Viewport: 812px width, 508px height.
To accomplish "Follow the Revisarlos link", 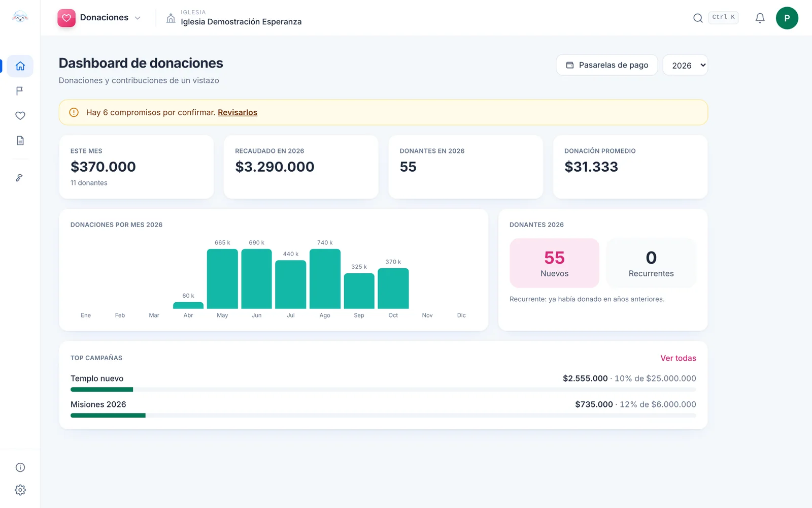I will (238, 112).
